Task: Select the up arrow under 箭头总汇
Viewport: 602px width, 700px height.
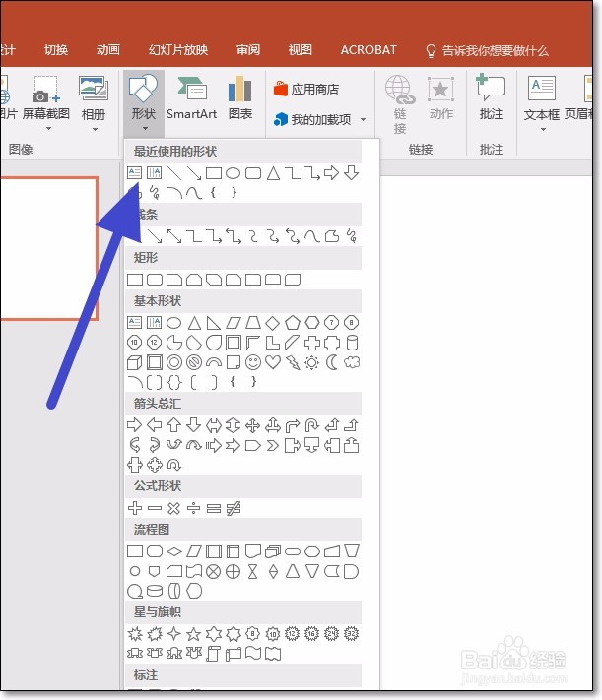Action: pos(173,424)
